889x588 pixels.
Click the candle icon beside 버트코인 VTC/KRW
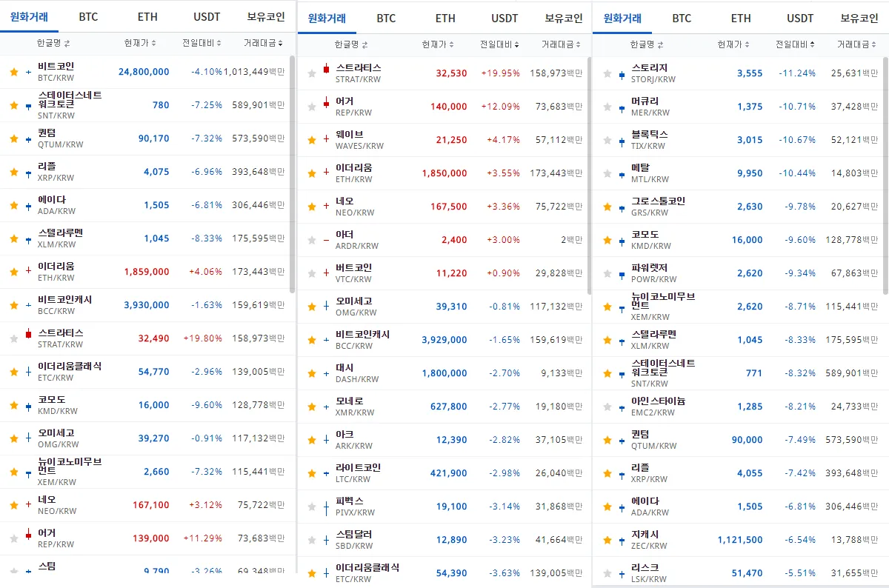[x=326, y=273]
